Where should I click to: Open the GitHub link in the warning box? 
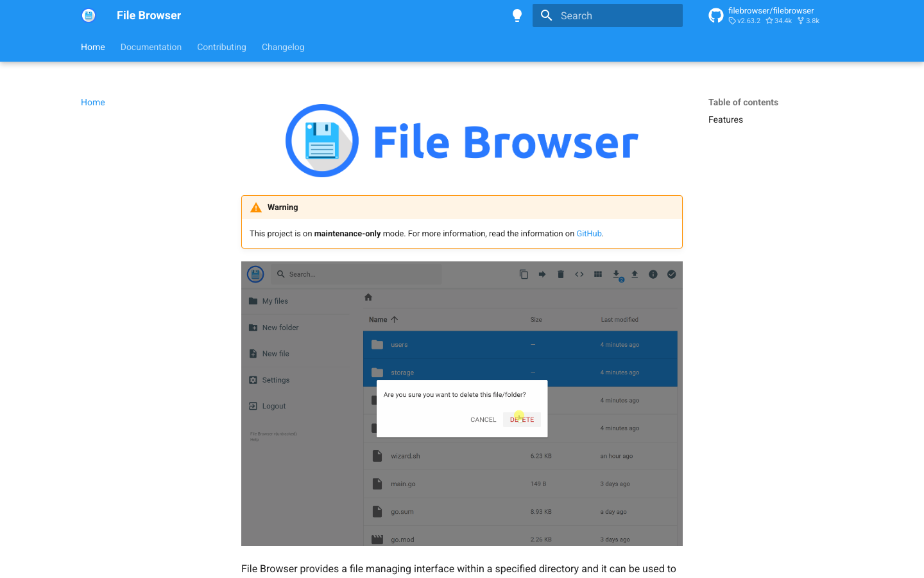click(x=588, y=233)
